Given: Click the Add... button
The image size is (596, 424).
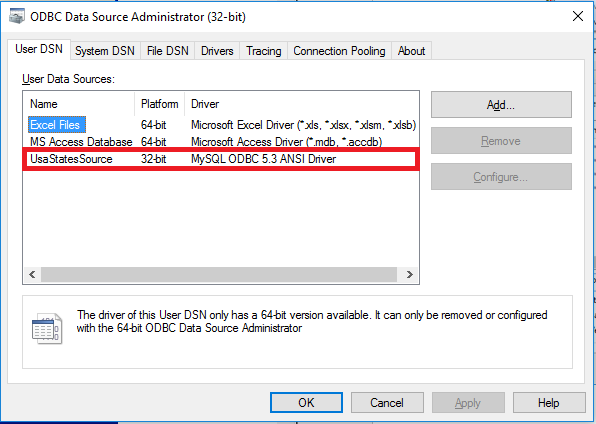Looking at the screenshot, I should [501, 105].
